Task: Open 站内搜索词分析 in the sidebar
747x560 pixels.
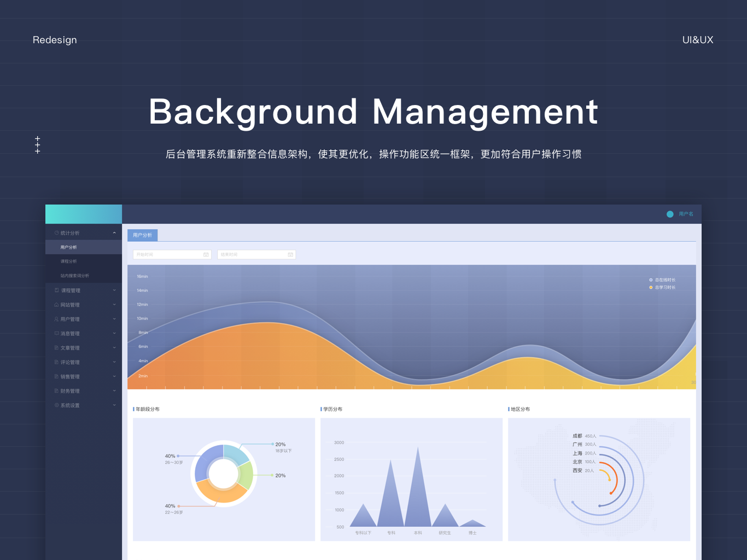Action: click(73, 275)
